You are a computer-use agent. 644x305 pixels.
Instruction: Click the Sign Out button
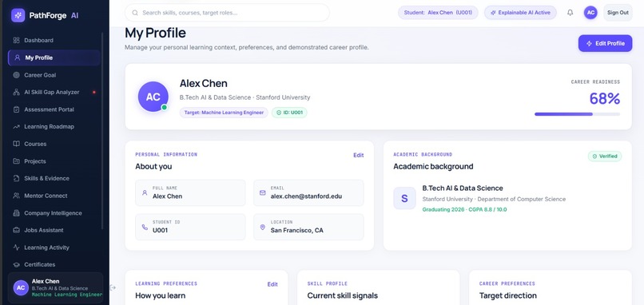click(x=618, y=13)
